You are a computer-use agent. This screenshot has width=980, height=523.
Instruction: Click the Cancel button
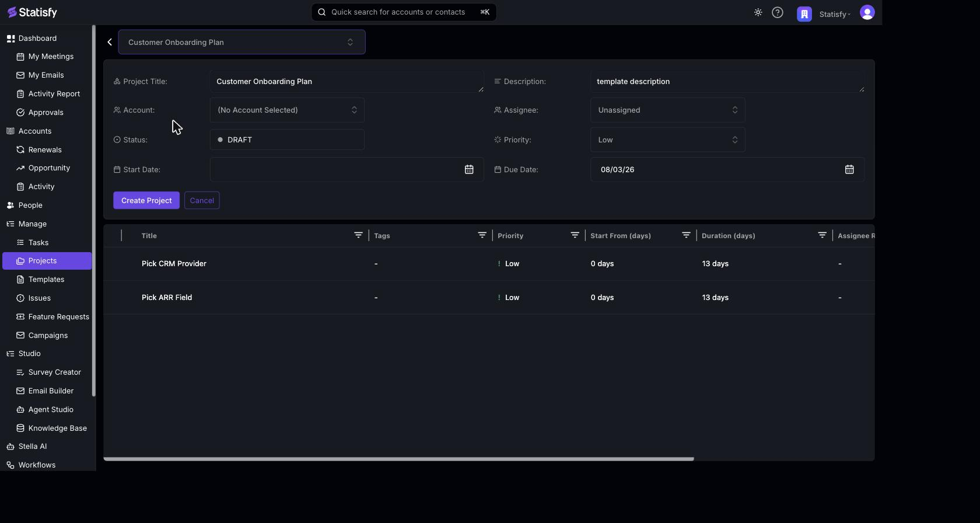pos(202,200)
